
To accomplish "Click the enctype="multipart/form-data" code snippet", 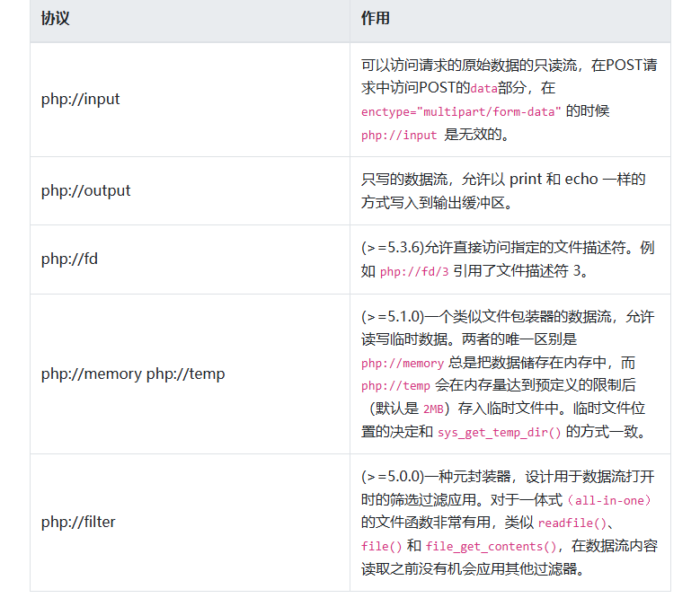I will (x=461, y=111).
